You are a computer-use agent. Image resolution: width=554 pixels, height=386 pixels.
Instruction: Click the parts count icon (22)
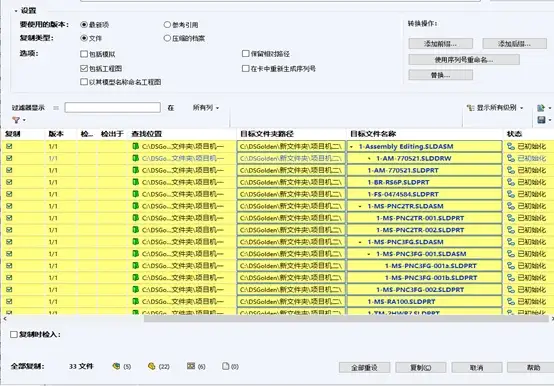[152, 366]
